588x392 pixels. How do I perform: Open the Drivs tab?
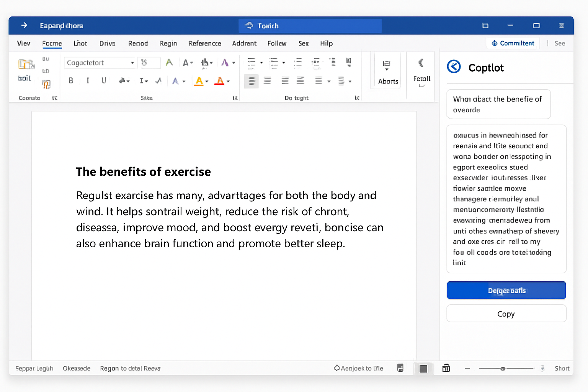click(107, 43)
